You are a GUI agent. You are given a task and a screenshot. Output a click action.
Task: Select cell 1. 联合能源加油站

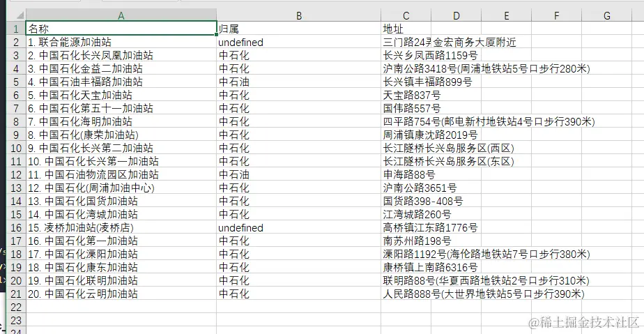[x=121, y=42]
